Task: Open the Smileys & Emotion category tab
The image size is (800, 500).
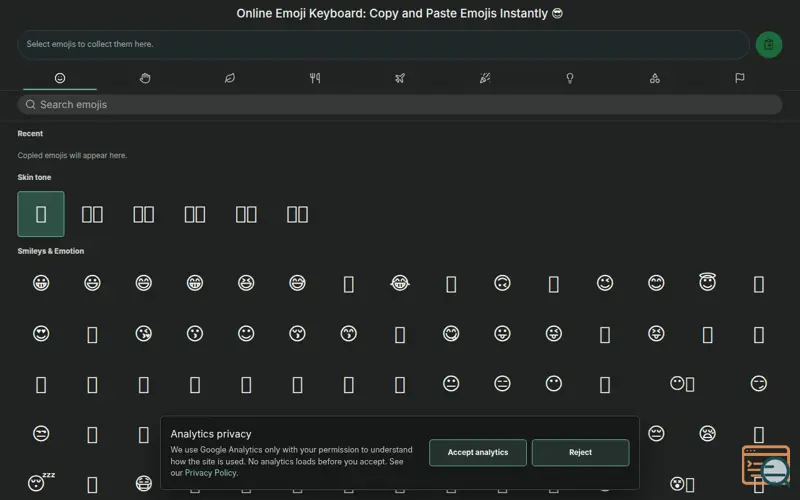Action: tap(60, 78)
